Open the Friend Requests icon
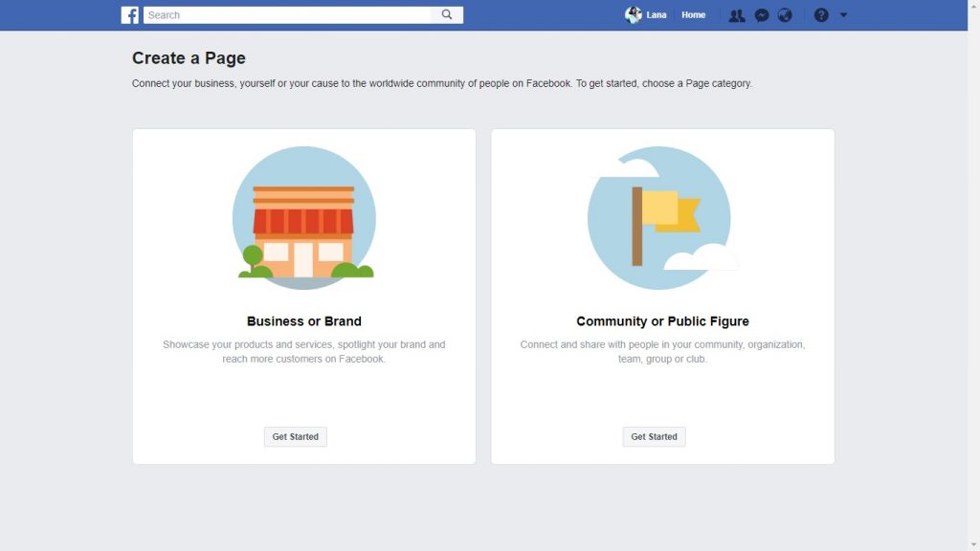The width and height of the screenshot is (980, 551). click(x=736, y=15)
